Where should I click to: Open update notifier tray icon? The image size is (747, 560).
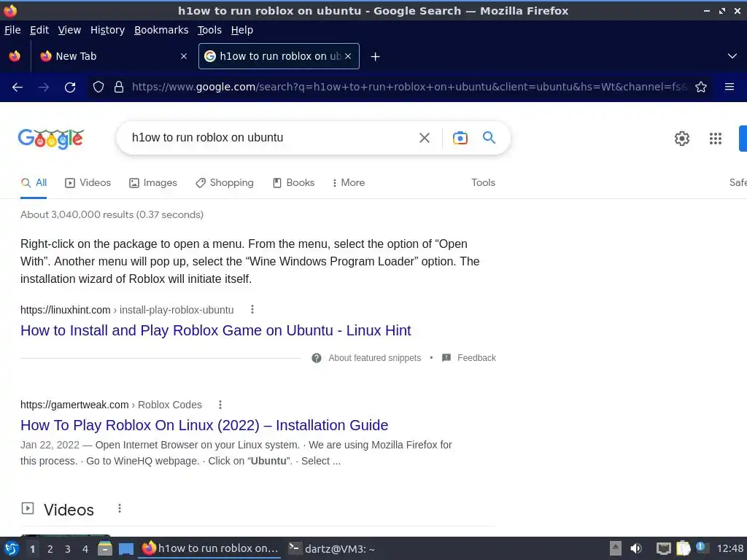click(x=702, y=548)
